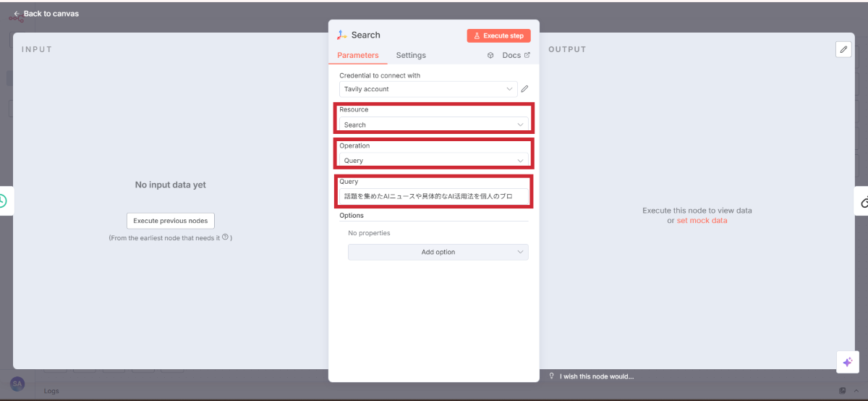Click into the Query text field

click(x=433, y=196)
